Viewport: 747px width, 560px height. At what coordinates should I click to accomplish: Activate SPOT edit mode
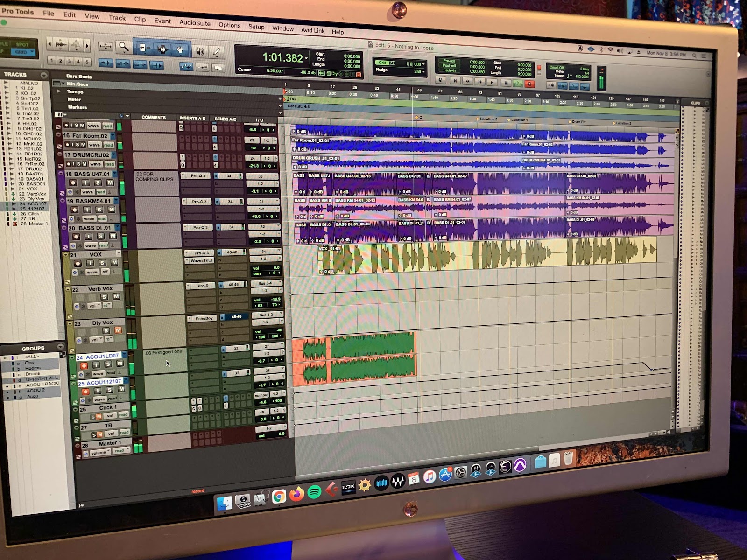(x=22, y=45)
